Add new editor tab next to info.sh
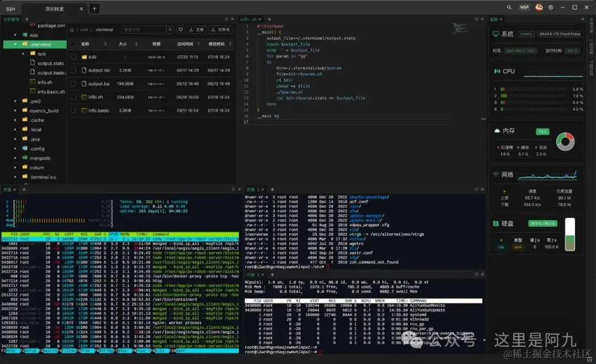 point(269,19)
